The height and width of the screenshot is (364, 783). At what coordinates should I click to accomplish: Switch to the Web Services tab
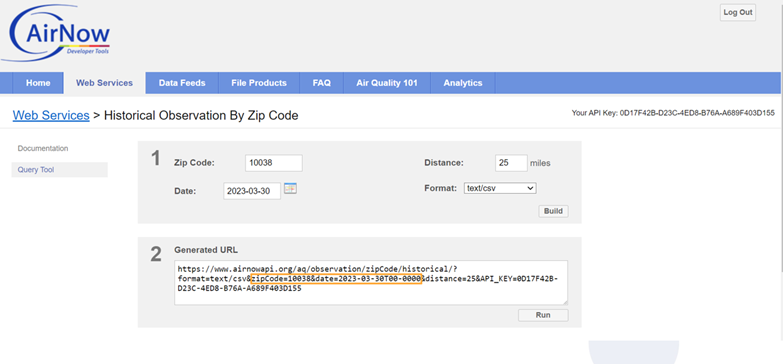point(104,83)
